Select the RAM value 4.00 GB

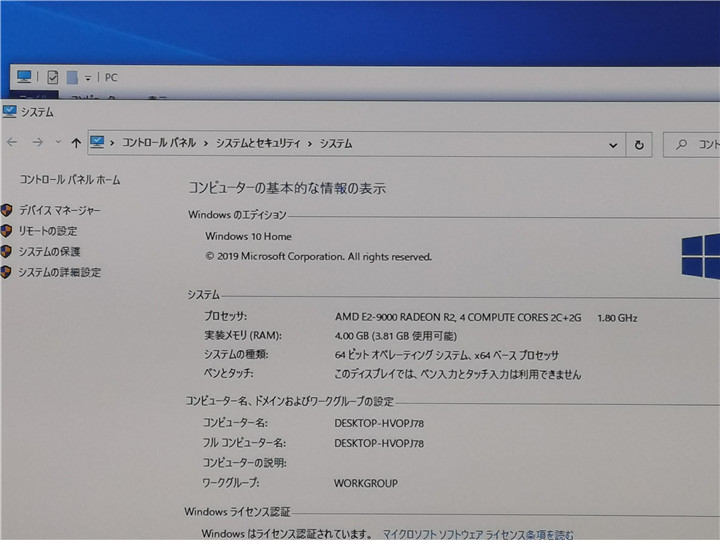396,336
